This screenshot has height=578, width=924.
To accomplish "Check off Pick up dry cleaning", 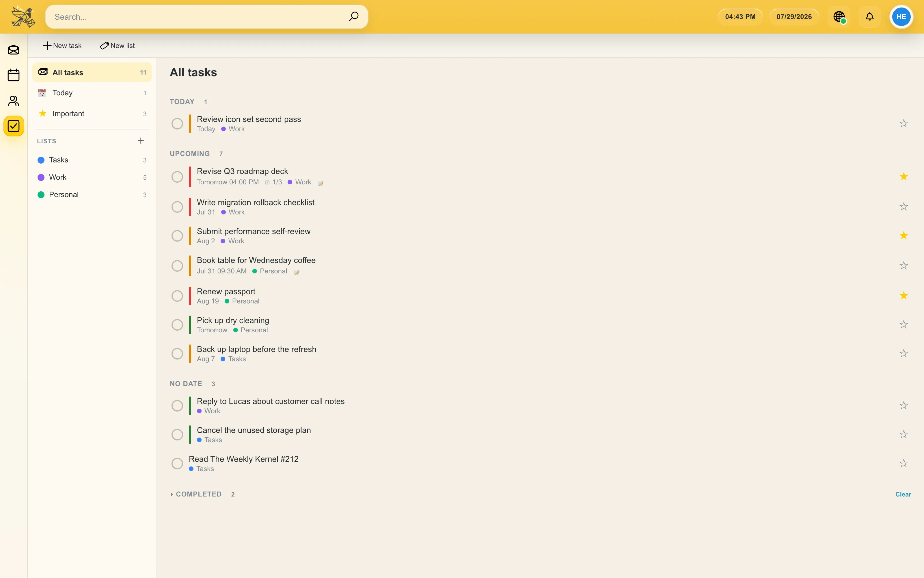I will (177, 325).
